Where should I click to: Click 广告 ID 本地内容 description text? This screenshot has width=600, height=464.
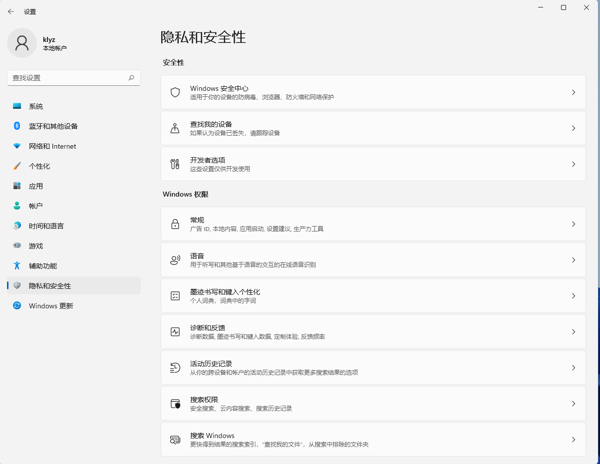pos(257,229)
